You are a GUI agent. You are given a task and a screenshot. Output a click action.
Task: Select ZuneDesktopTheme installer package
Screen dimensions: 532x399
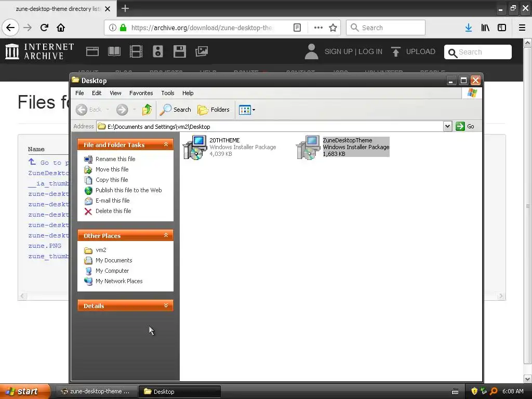tap(343, 147)
